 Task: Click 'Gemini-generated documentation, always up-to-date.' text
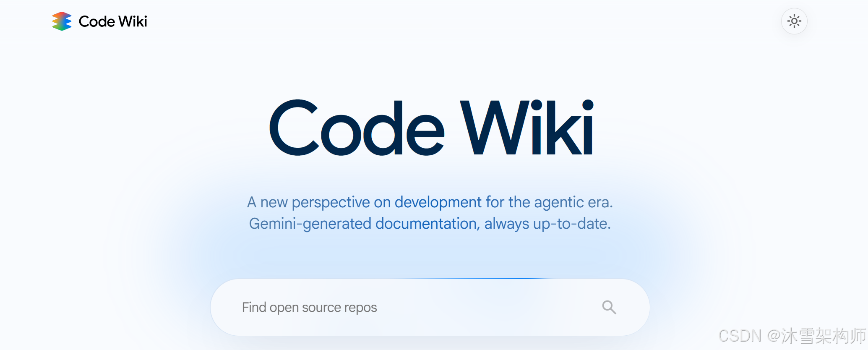(430, 224)
